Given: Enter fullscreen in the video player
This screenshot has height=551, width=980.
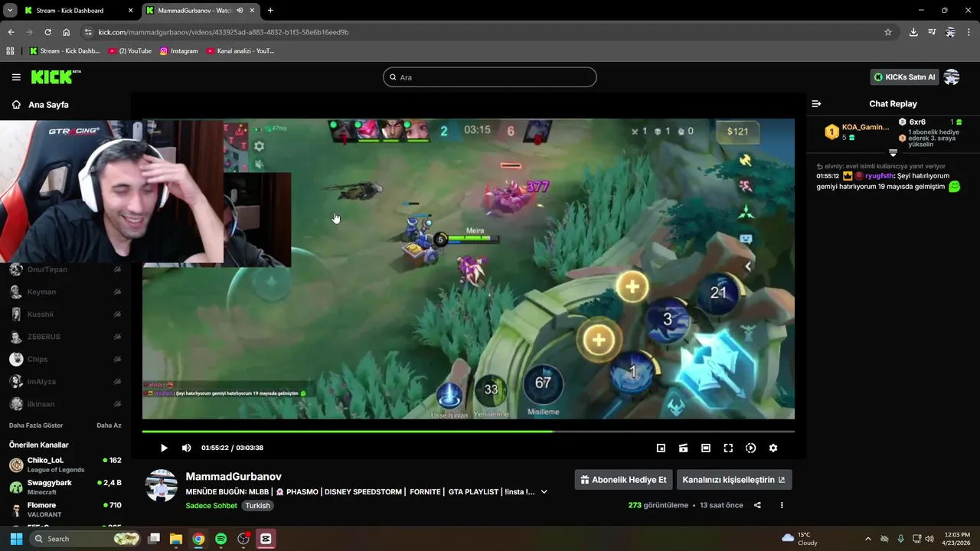Looking at the screenshot, I should pyautogui.click(x=728, y=448).
